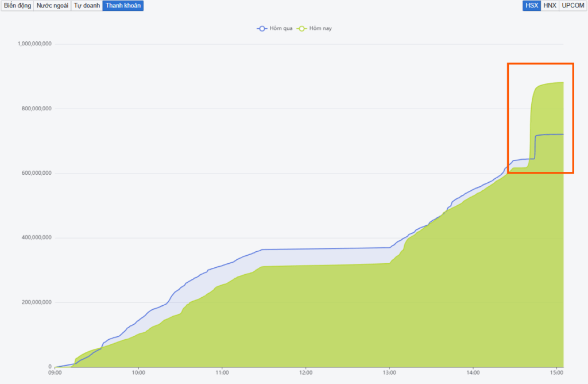
Task: Click the 11:00 time axis label
Action: coord(222,373)
